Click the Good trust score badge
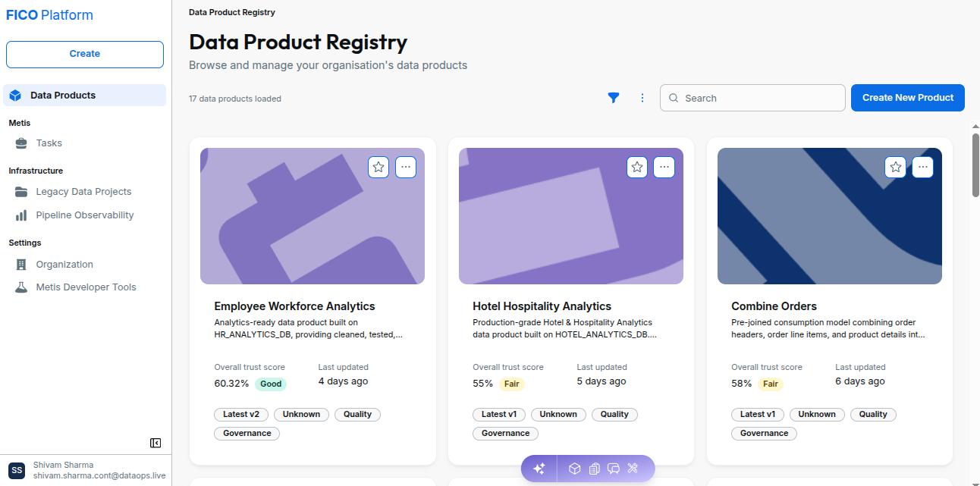 pos(271,384)
